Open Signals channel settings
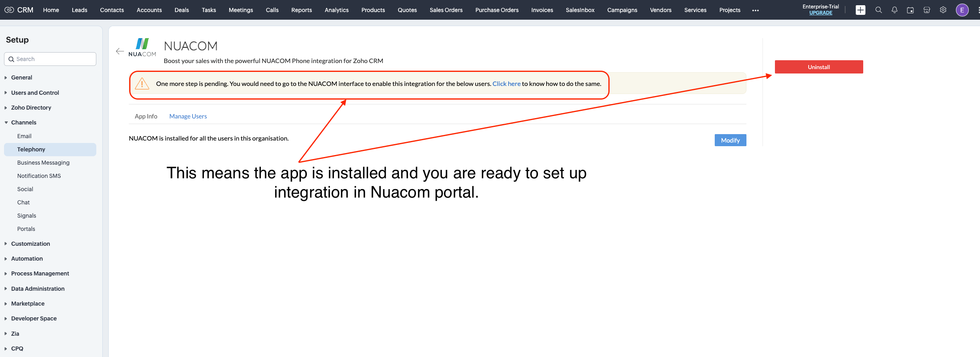This screenshot has width=980, height=357. 26,216
